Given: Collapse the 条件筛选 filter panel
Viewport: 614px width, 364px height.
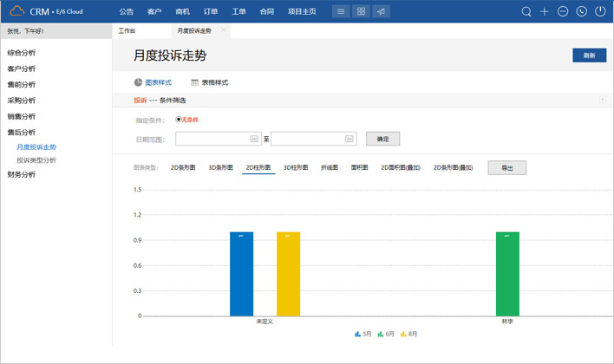Looking at the screenshot, I should [603, 101].
